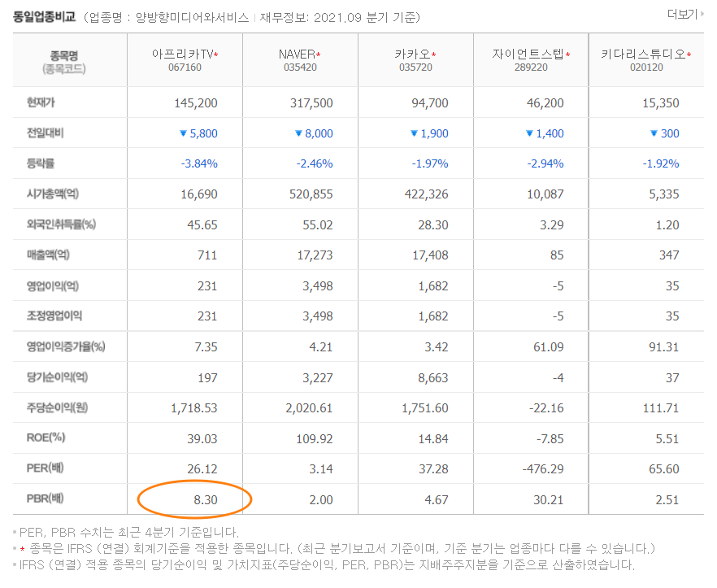Click the -2.94% fluctuation rate

(x=545, y=163)
